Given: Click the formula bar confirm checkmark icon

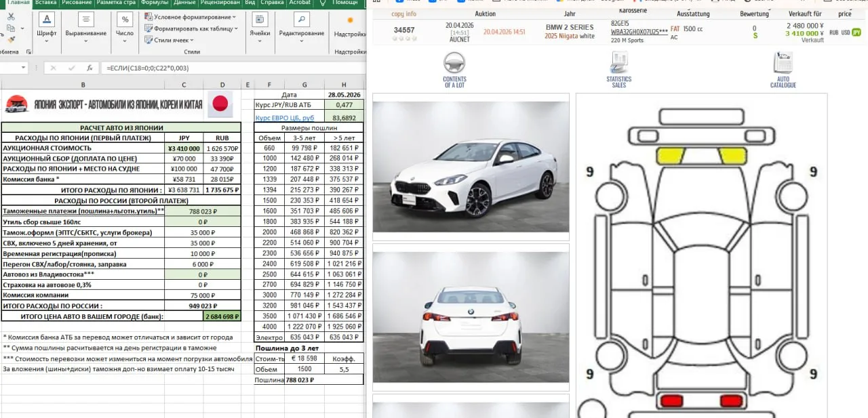Looking at the screenshot, I should click(71, 68).
